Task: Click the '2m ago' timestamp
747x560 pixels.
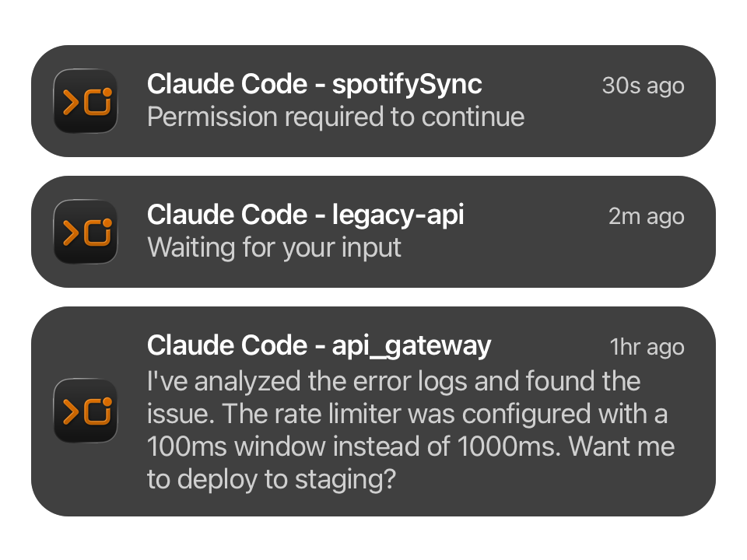Action: coord(646,217)
